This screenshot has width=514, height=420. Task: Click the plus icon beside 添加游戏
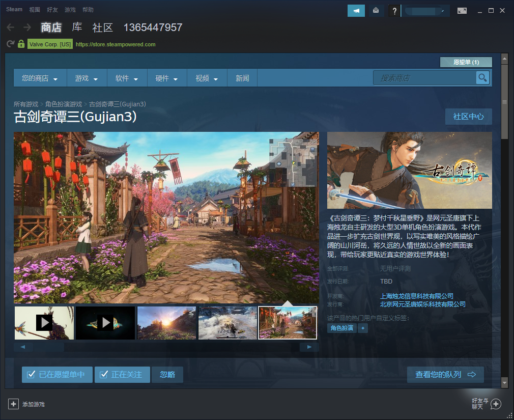coord(13,404)
